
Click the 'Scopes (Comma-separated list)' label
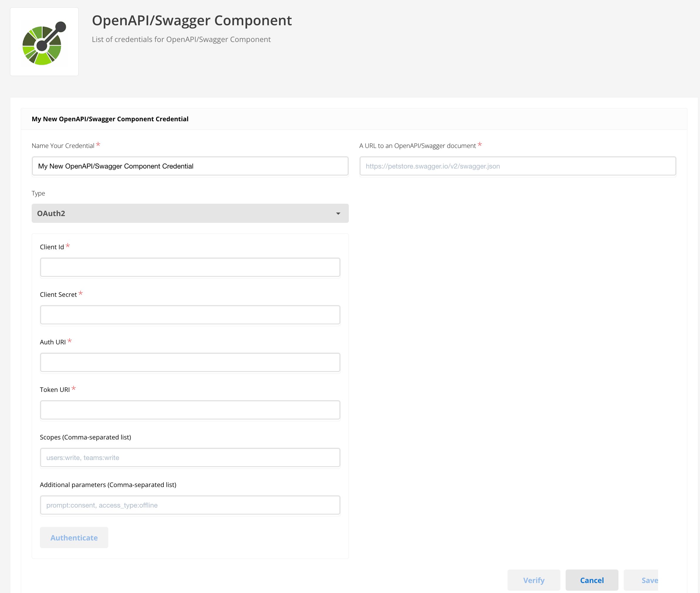pyautogui.click(x=86, y=437)
